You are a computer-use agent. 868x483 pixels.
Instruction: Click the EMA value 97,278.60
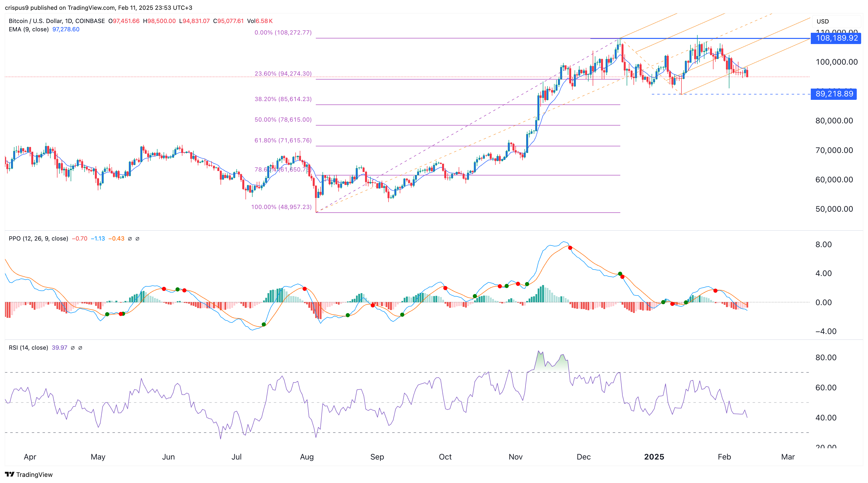[x=66, y=29]
